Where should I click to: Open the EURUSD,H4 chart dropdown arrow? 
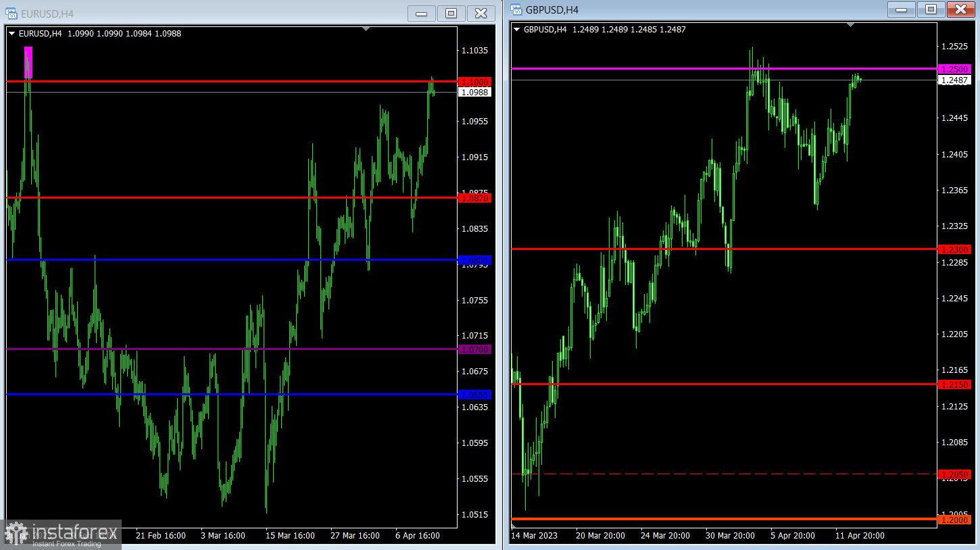[11, 33]
